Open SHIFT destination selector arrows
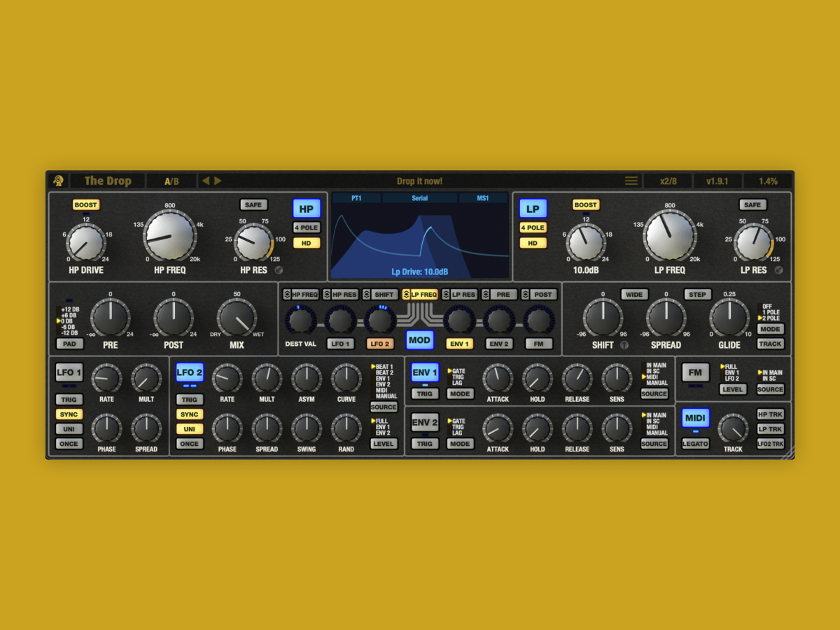 pyautogui.click(x=367, y=295)
